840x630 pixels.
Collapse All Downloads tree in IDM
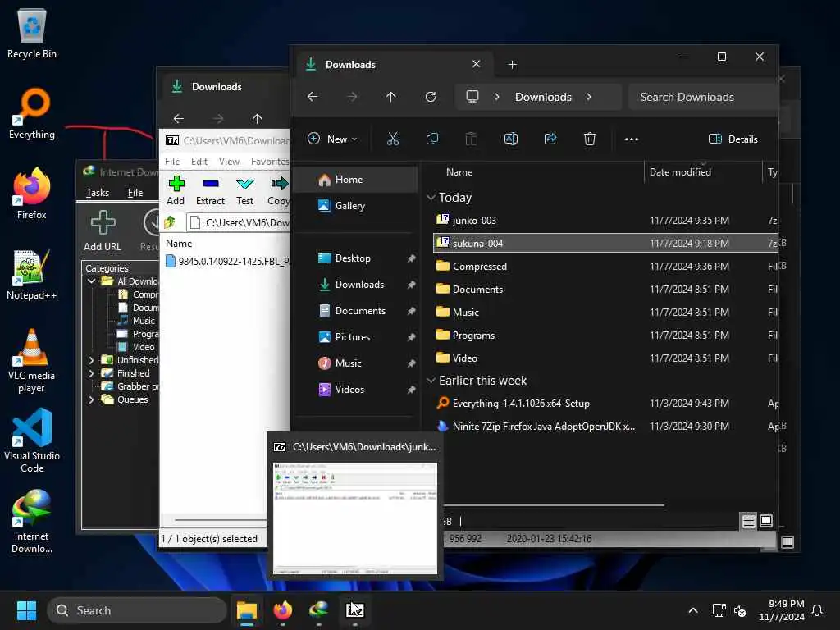[92, 281]
